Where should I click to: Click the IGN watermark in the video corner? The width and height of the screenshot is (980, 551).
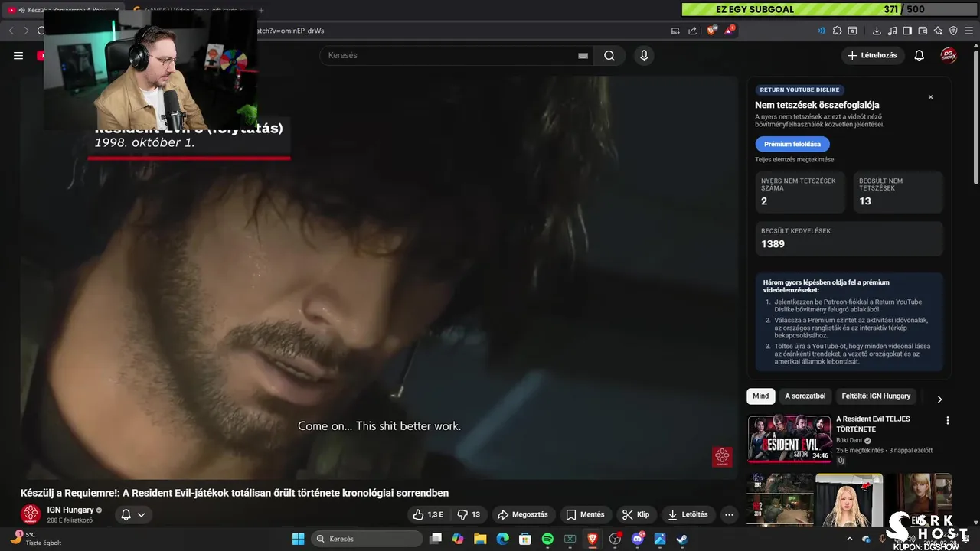point(722,456)
